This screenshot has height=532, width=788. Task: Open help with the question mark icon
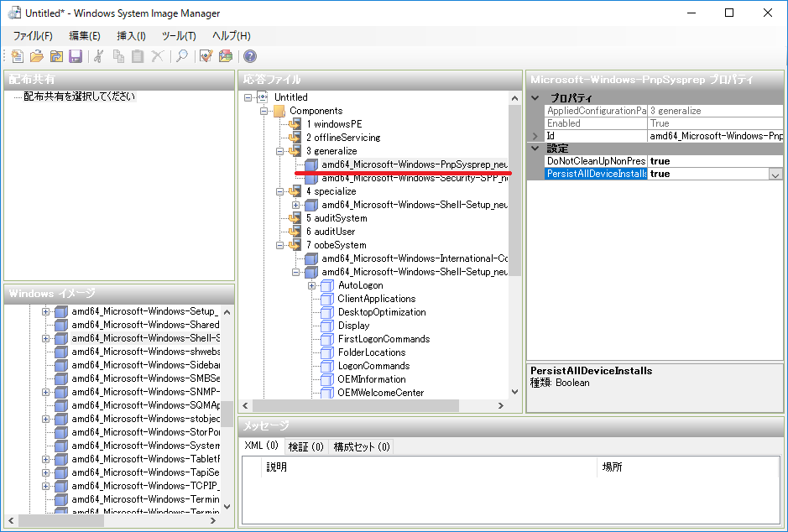[250, 56]
